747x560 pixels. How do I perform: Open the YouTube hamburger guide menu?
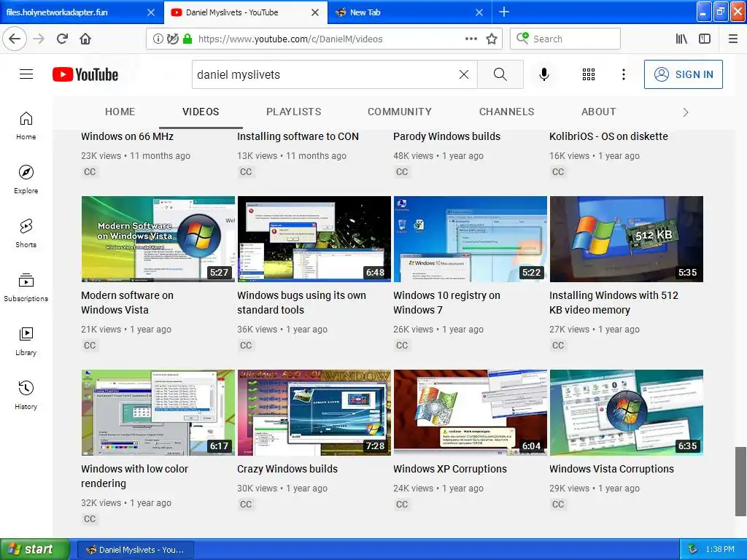click(x=26, y=74)
